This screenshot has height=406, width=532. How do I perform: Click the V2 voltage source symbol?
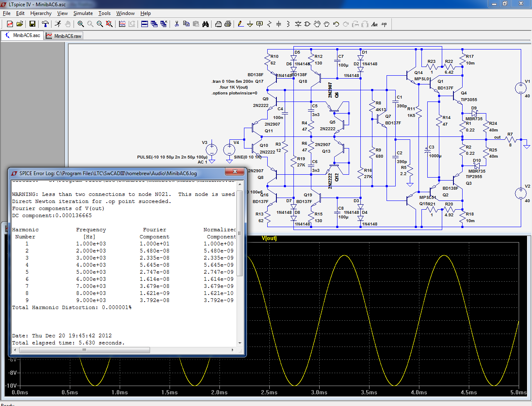(x=520, y=193)
